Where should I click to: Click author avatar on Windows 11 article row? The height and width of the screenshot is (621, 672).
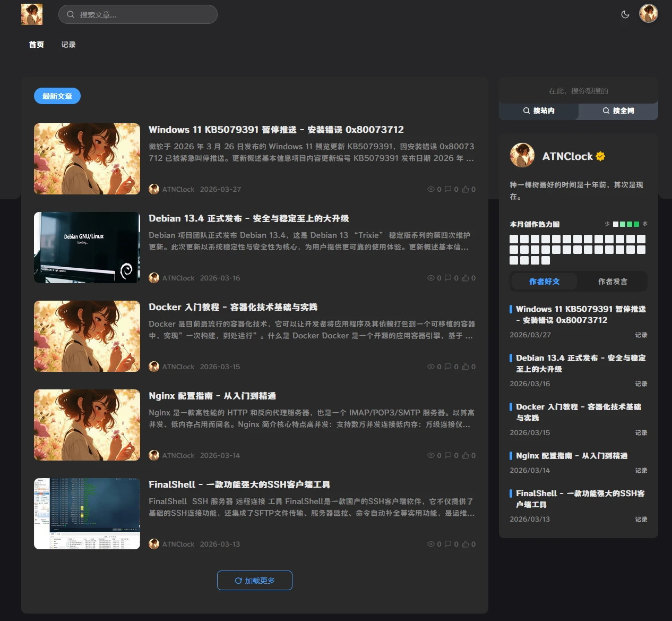coord(154,189)
